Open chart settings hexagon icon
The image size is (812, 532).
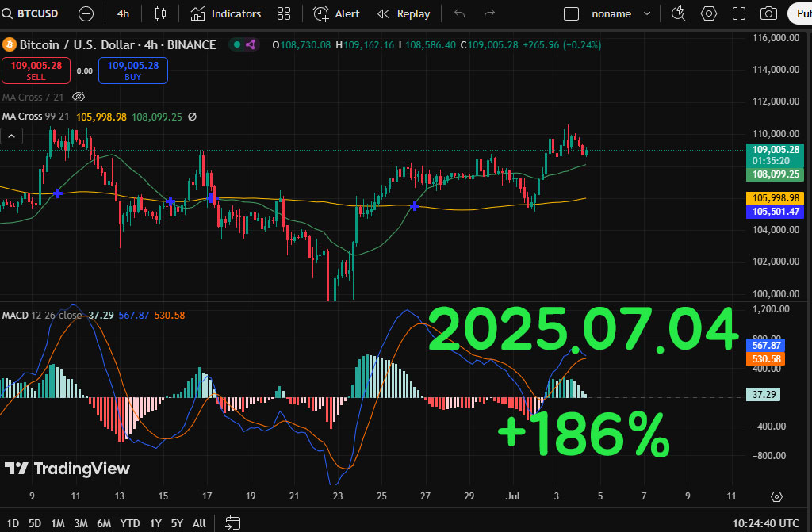pyautogui.click(x=709, y=14)
